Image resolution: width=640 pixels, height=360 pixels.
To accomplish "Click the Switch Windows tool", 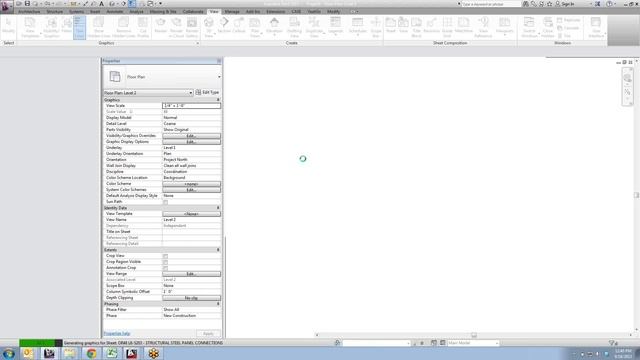I will tap(529, 28).
